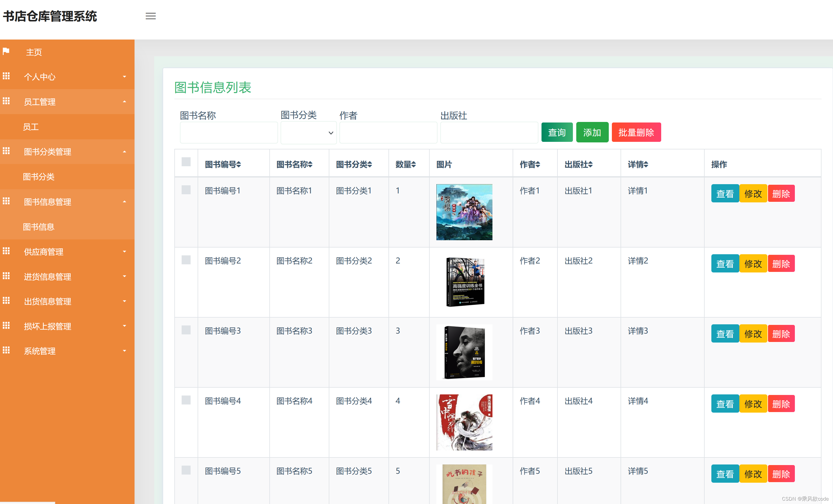Expand the 进货信息管理 menu section
This screenshot has width=833, height=504.
(x=47, y=276)
